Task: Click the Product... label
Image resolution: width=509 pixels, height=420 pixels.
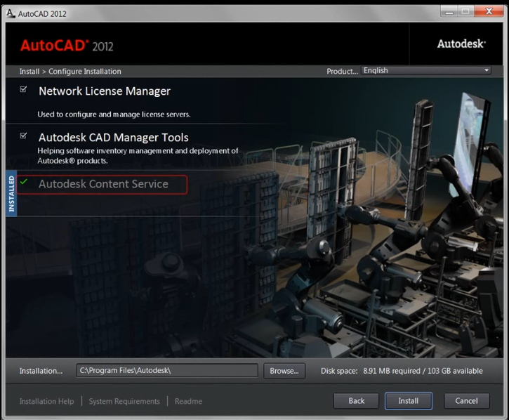Action: tap(342, 72)
